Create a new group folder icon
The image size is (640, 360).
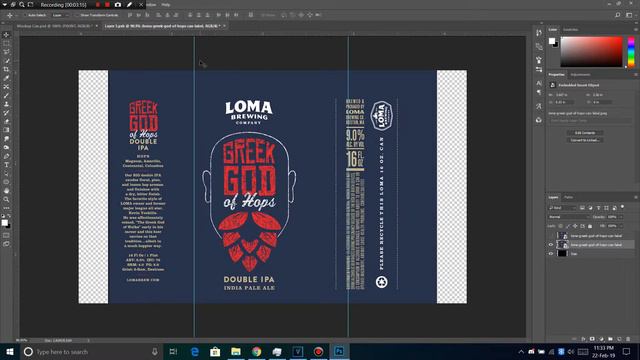(x=610, y=339)
